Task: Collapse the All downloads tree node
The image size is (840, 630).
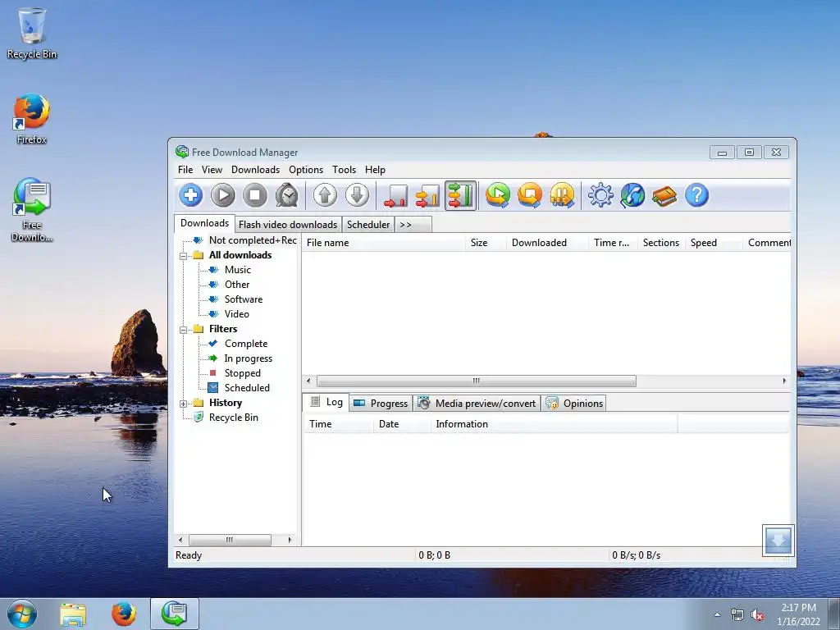Action: point(183,256)
